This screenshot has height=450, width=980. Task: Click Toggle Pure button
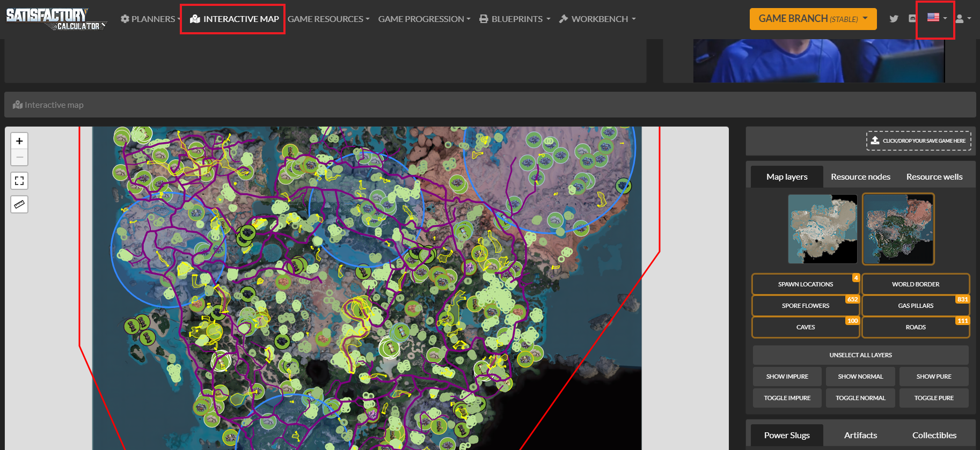[x=934, y=398]
